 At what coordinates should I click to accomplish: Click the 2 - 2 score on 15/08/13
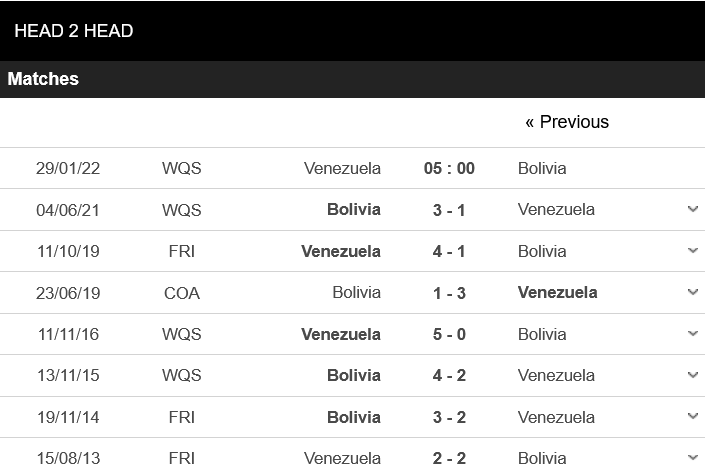449,458
